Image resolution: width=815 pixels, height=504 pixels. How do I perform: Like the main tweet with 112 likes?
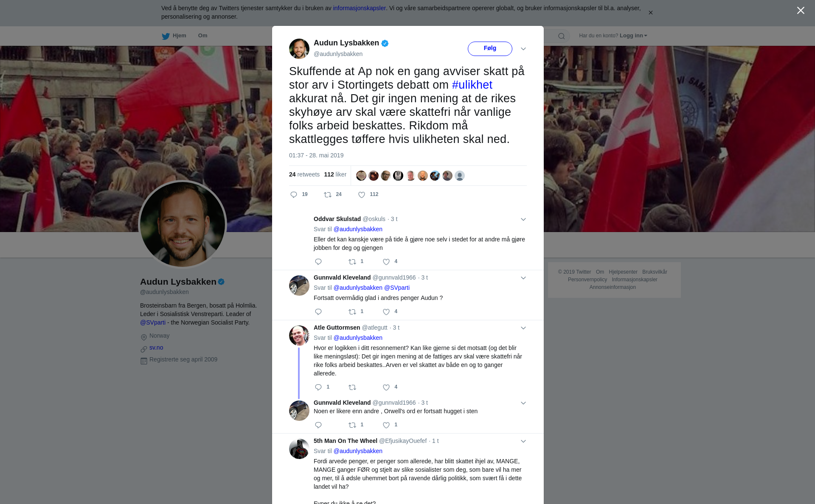(362, 195)
